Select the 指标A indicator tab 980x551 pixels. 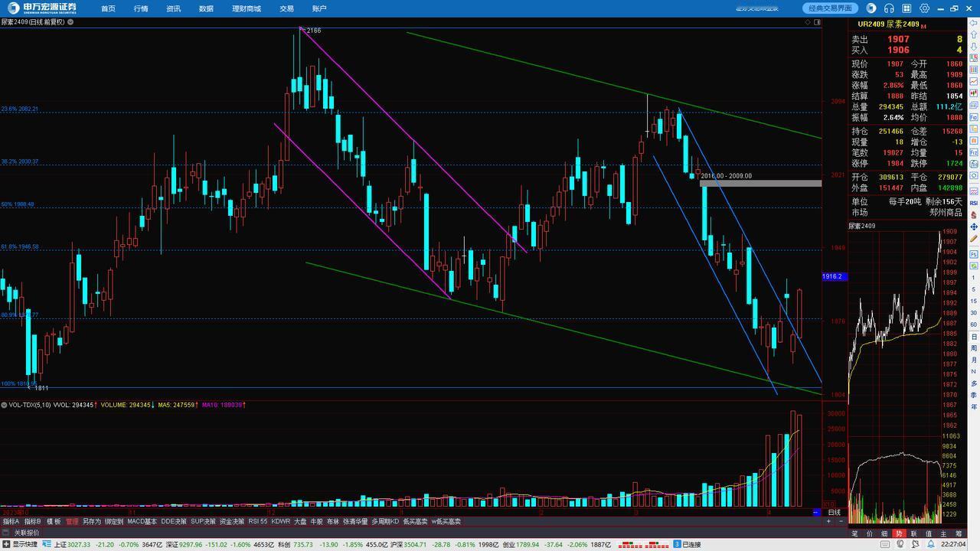[x=11, y=521]
